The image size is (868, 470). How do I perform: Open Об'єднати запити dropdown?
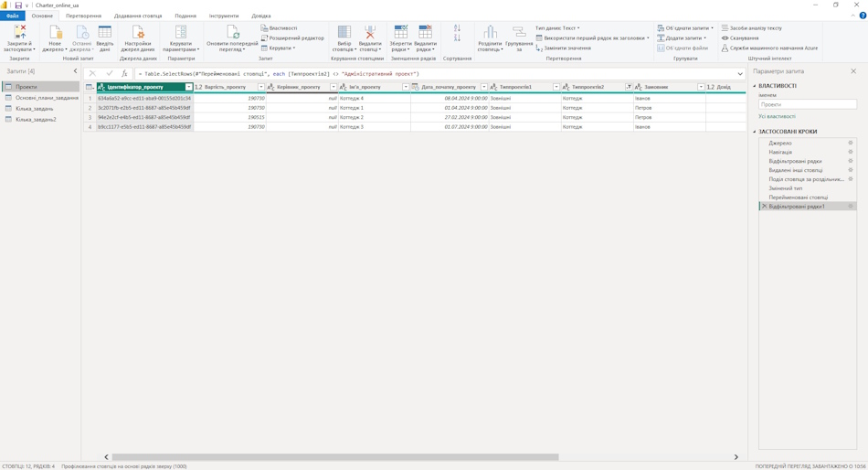click(685, 27)
